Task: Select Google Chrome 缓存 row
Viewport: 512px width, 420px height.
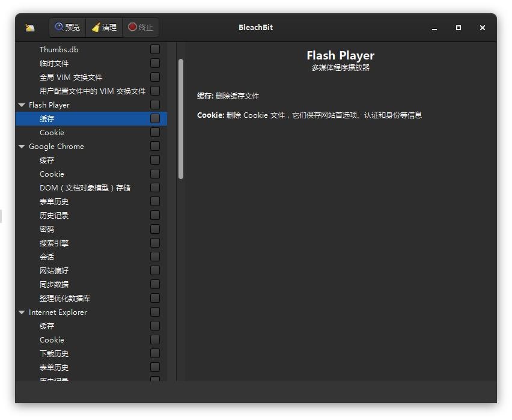Action: [x=91, y=160]
